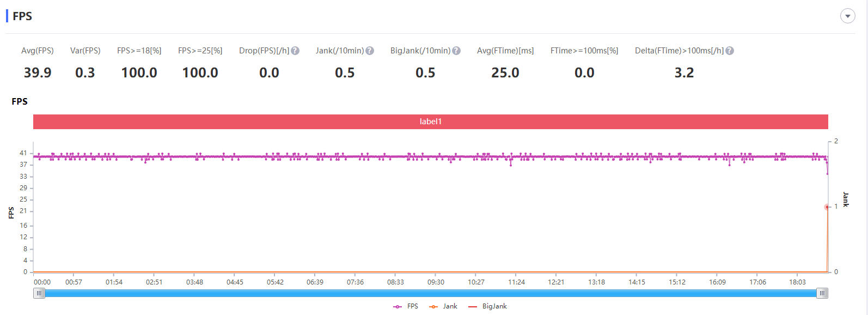Click the FTime>=100ms[%] metric label
868x315 pixels.
pyautogui.click(x=584, y=51)
